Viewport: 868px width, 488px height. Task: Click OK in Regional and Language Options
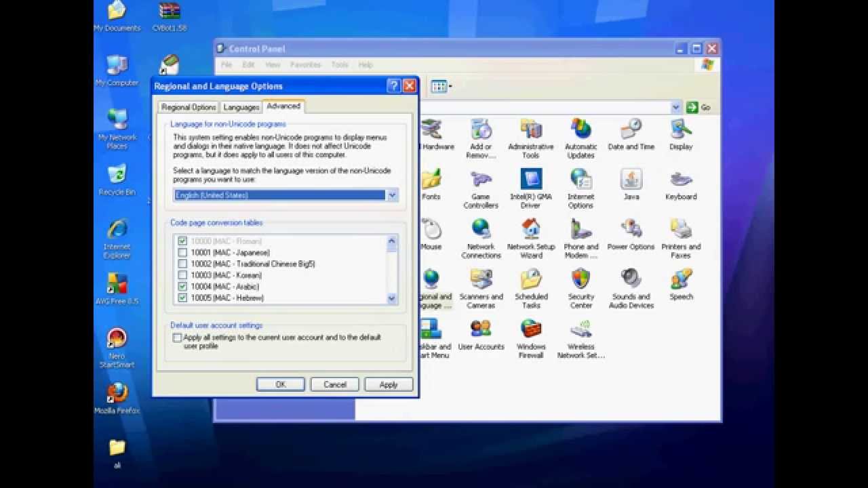[281, 384]
